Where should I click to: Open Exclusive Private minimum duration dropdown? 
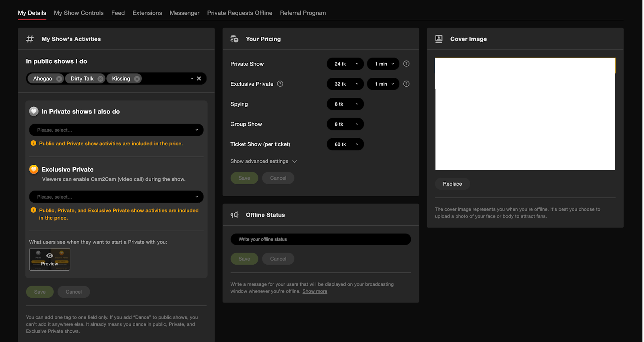click(x=383, y=84)
